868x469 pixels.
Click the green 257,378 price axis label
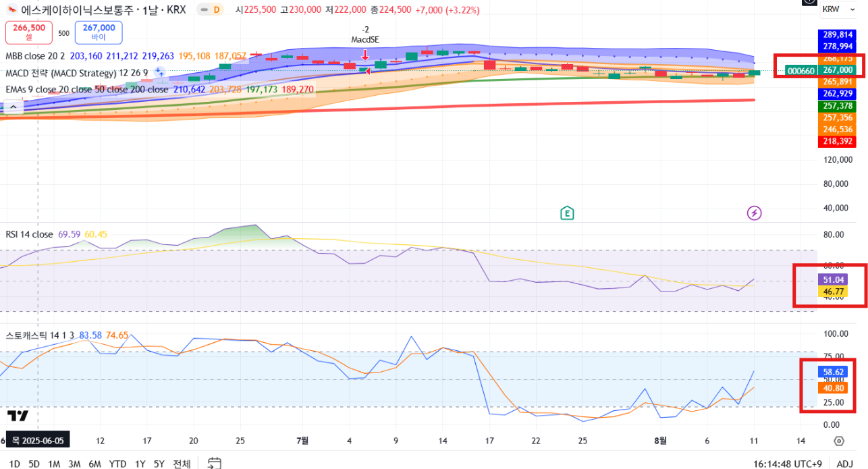click(x=837, y=106)
